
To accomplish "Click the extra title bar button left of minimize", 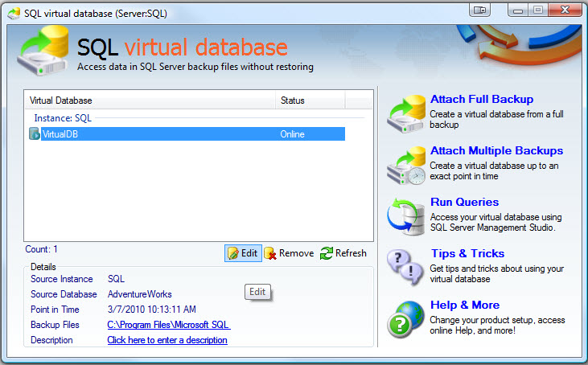I will (479, 10).
